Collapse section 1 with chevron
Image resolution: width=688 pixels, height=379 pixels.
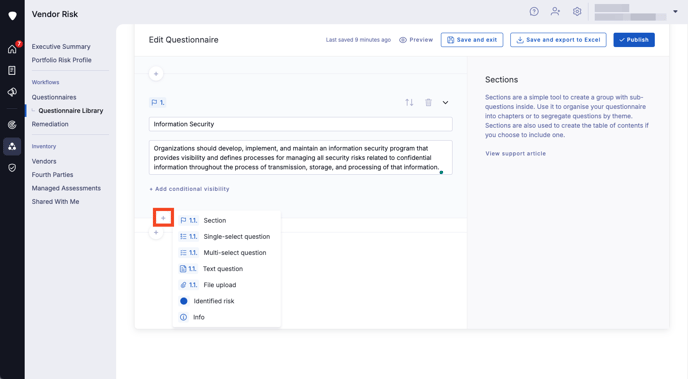[445, 103]
